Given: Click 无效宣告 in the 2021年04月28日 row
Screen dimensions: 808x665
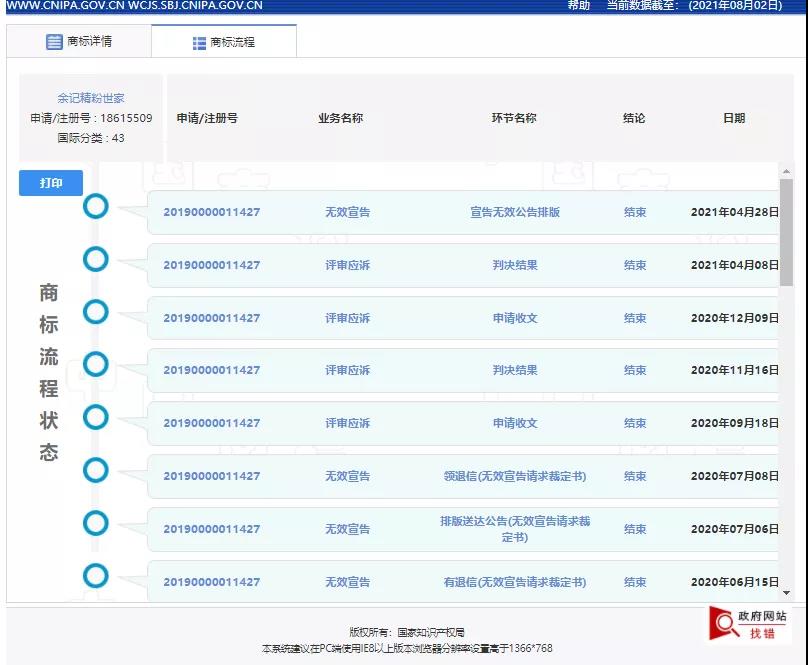Looking at the screenshot, I should tap(347, 212).
